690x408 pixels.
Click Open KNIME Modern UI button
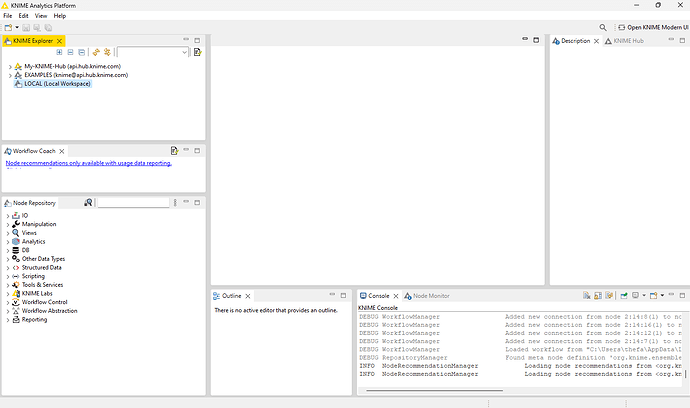coord(654,28)
